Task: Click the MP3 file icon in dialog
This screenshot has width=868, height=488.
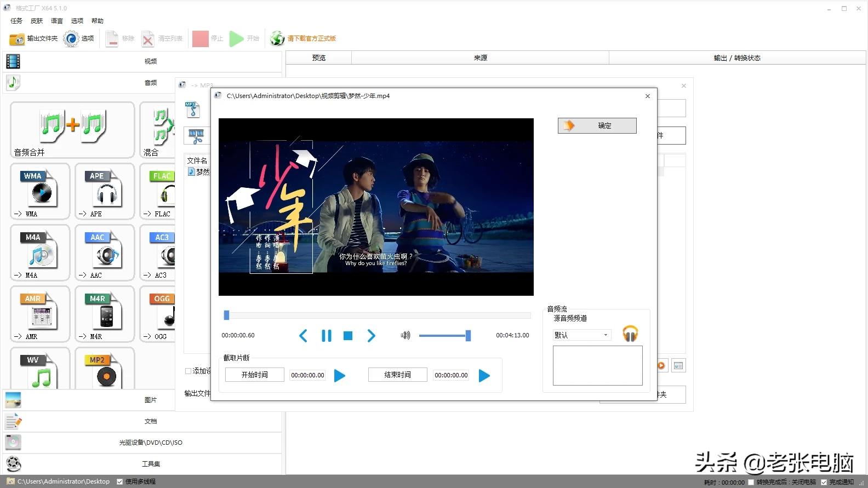Action: [192, 110]
